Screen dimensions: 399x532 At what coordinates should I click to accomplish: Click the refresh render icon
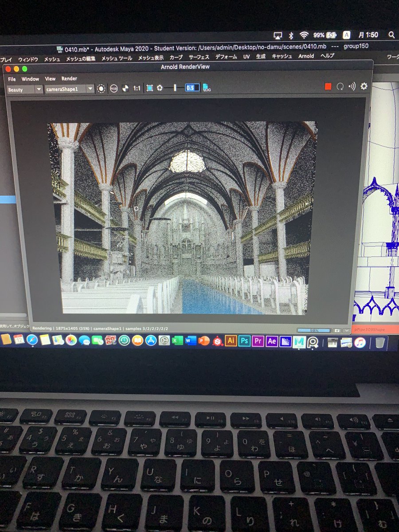point(340,86)
